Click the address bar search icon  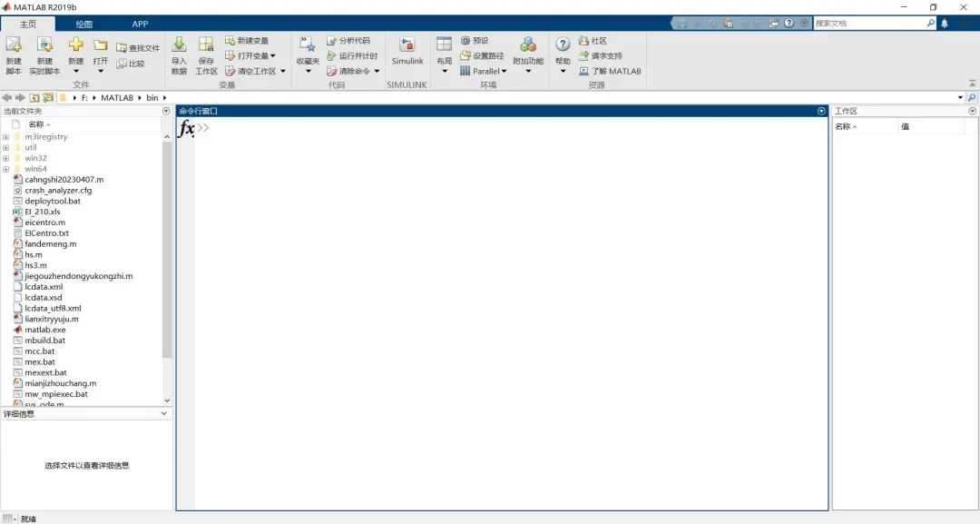point(972,97)
